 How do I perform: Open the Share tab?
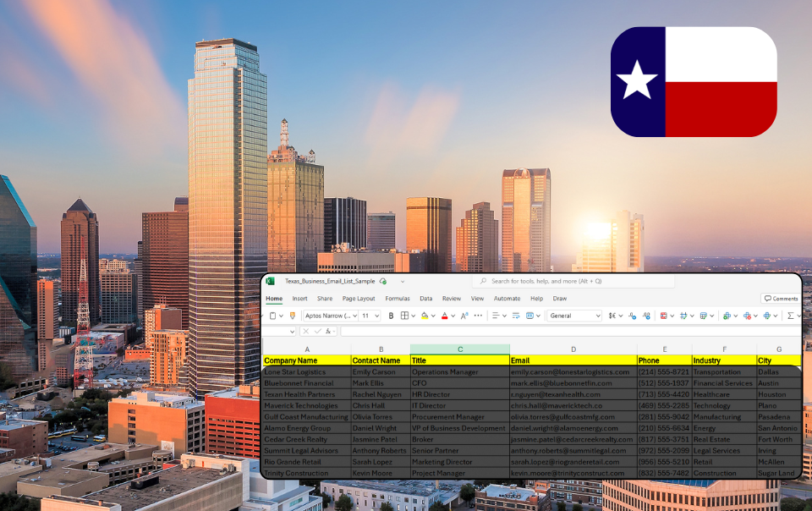click(x=325, y=299)
